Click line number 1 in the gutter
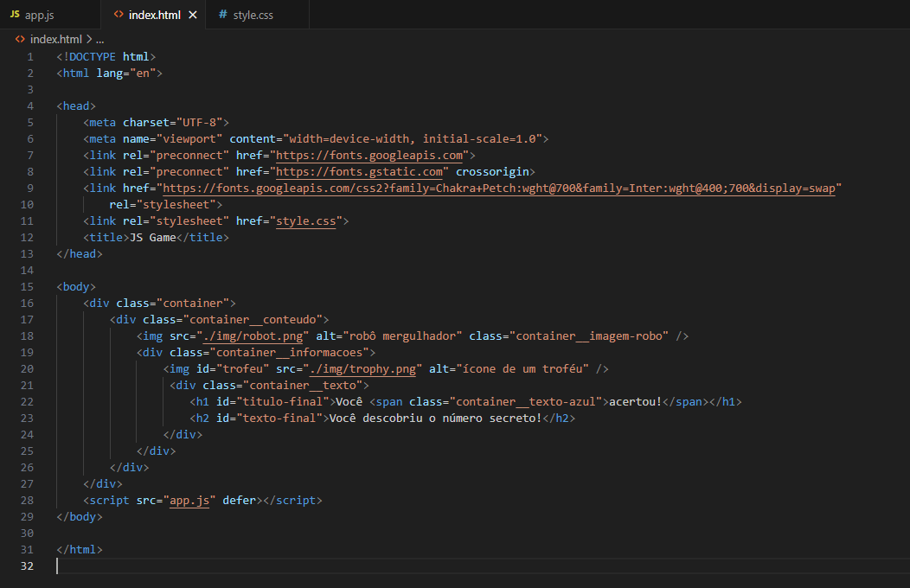Image resolution: width=910 pixels, height=588 pixels. (29, 57)
